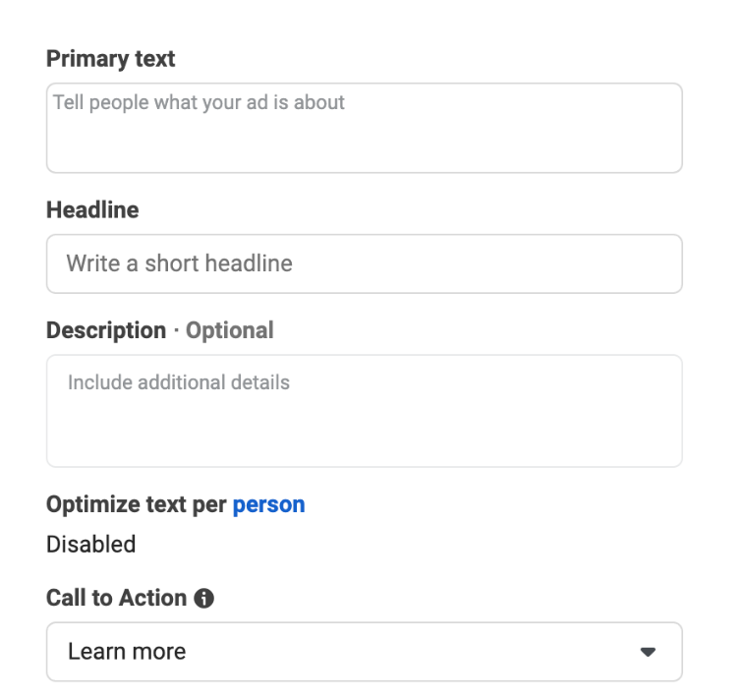Viewport: 745px width, 700px height.
Task: Click empty area inside Primary text box
Action: 365,145
